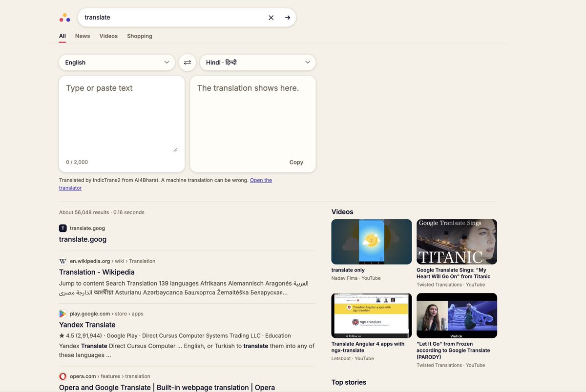
Task: Click the "Letsboot · YouTube" source text
Action: [x=353, y=358]
